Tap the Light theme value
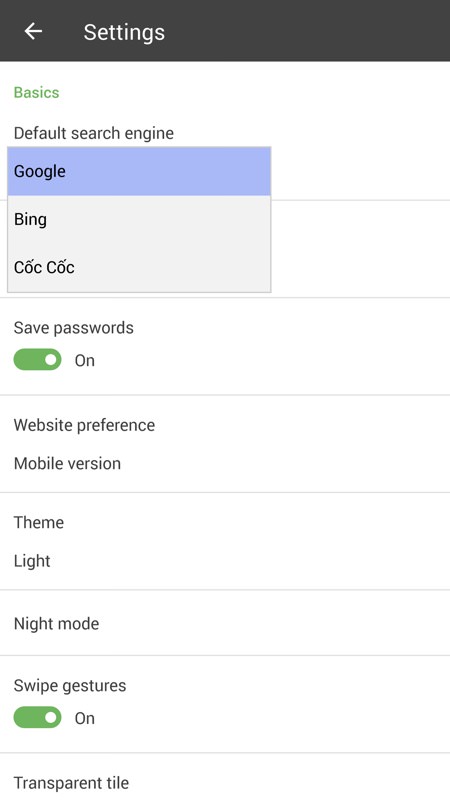 [x=32, y=561]
